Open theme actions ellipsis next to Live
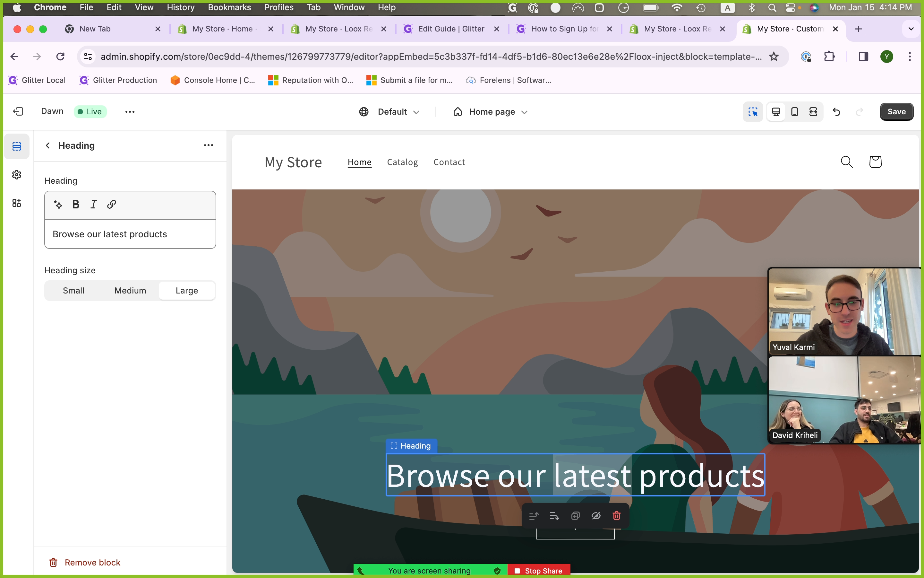Screen dimensions: 924x578 pos(130,112)
